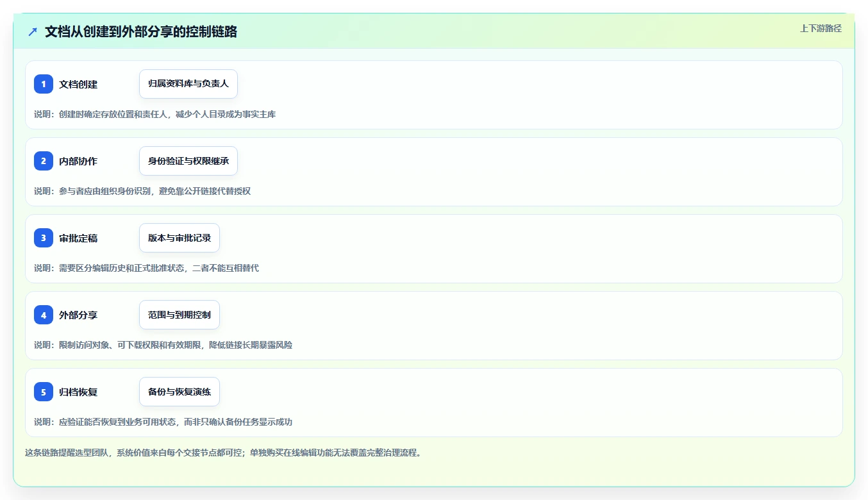The height and width of the screenshot is (500, 868).
Task: Select the 备份与恢复演练 chip
Action: [x=179, y=392]
